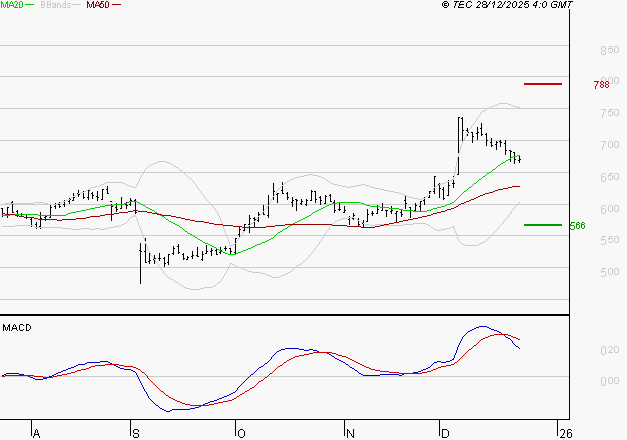Click the 650 price axis label
Screen dimensions: 627x440
pos(610,177)
